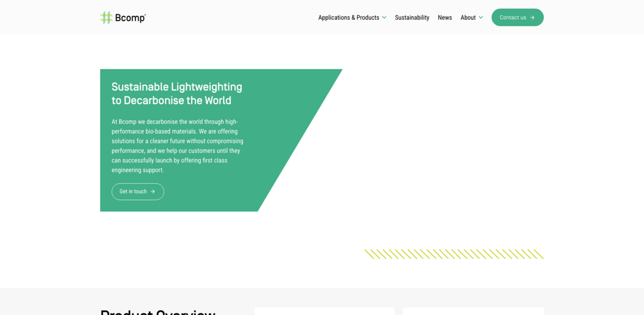This screenshot has height=315, width=644.
Task: Open the Applications & Products menu
Action: point(349,17)
